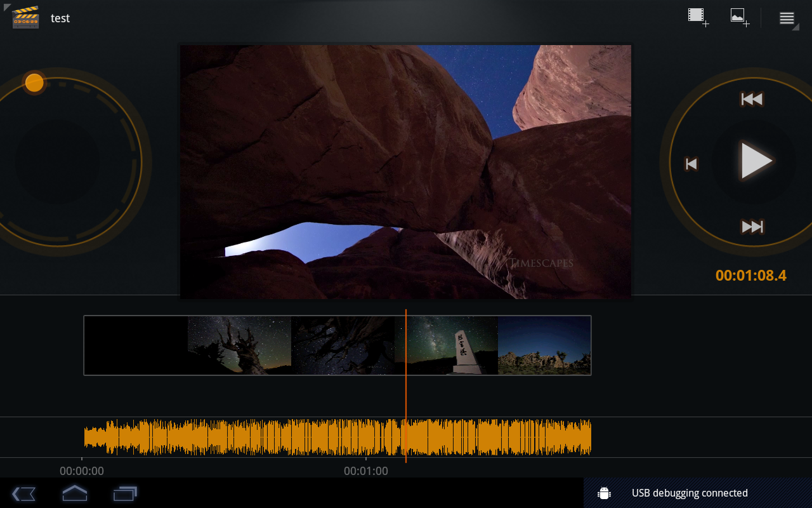Click the project title "test"
812x508 pixels.
point(60,18)
